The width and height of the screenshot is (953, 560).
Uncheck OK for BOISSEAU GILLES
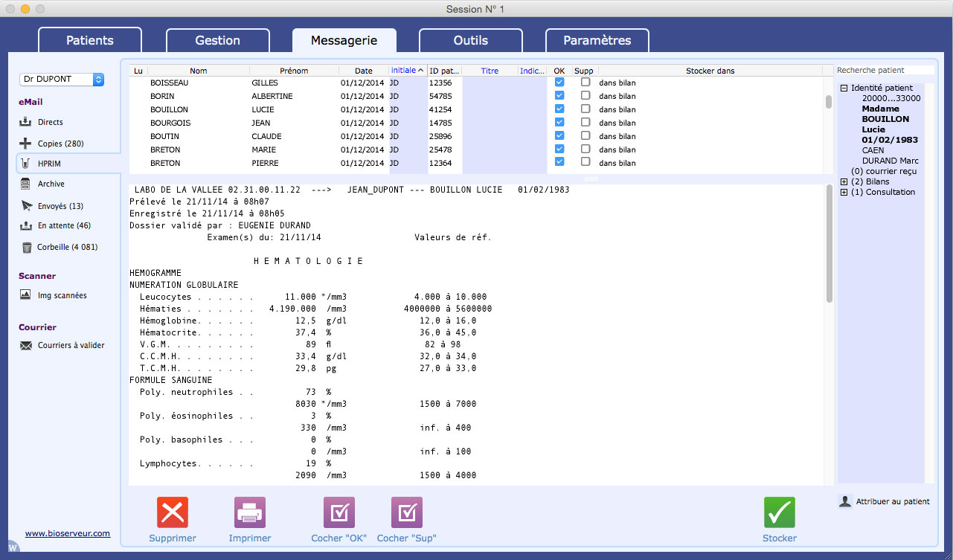pyautogui.click(x=559, y=83)
